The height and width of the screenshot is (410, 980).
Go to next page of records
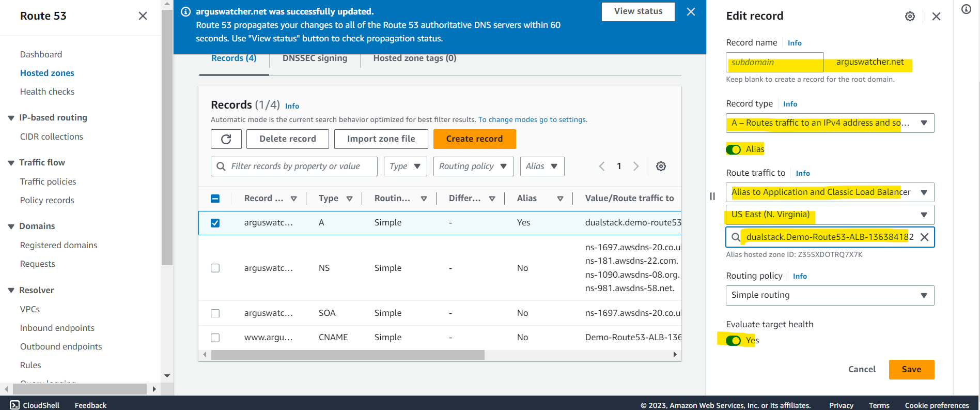[636, 166]
